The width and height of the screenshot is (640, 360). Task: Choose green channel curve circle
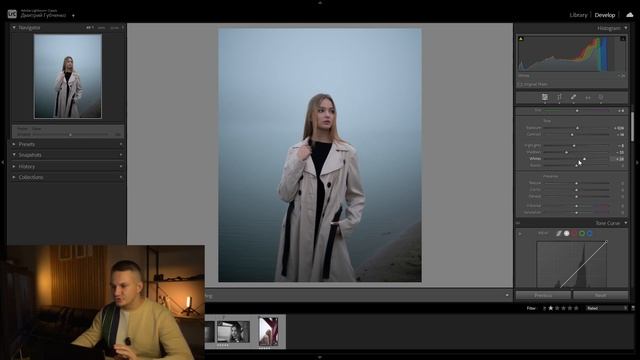click(x=582, y=233)
